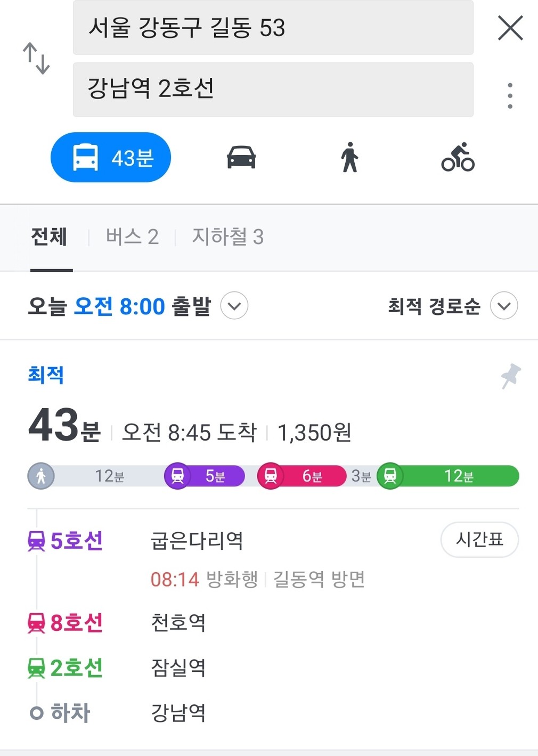Switch to the 버스 2 tab

[132, 237]
